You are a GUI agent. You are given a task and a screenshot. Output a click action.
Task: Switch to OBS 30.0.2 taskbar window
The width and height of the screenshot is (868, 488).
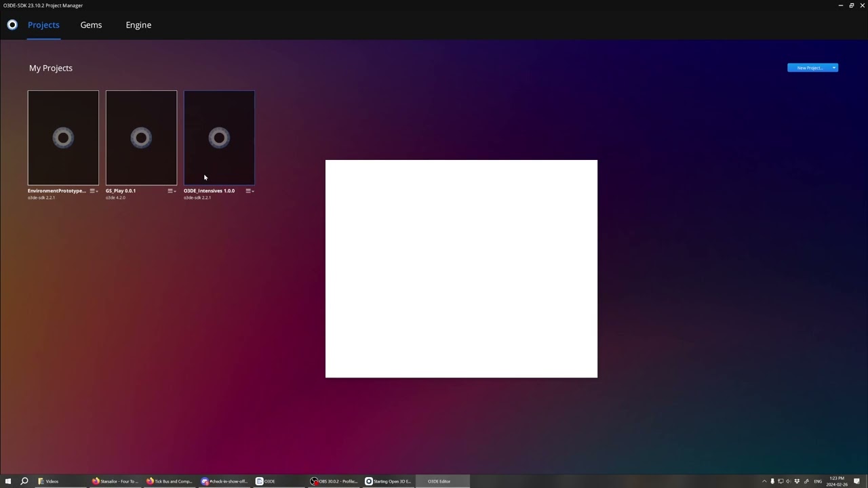pyautogui.click(x=334, y=481)
